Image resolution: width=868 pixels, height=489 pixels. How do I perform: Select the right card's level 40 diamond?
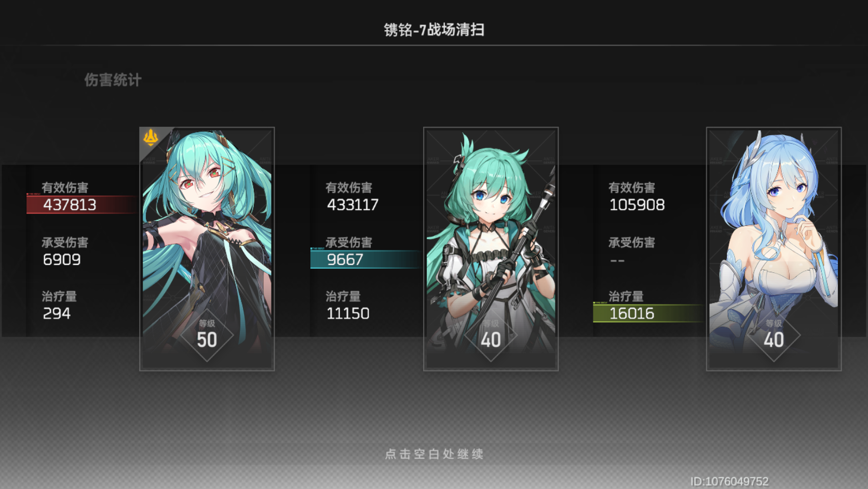pyautogui.click(x=774, y=335)
